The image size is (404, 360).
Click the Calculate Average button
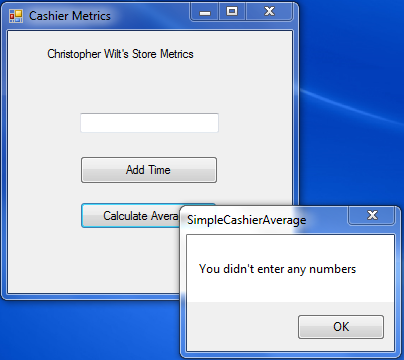click(131, 216)
